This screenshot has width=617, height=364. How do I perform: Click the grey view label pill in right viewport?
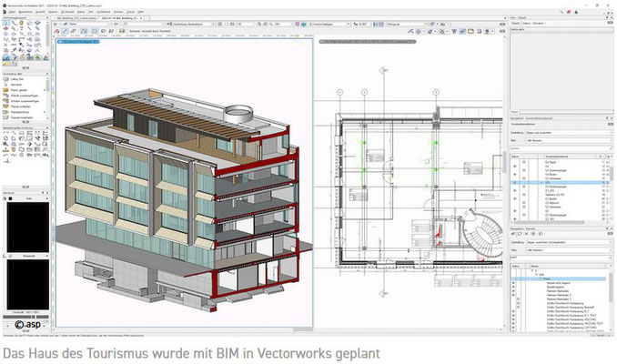point(368,41)
